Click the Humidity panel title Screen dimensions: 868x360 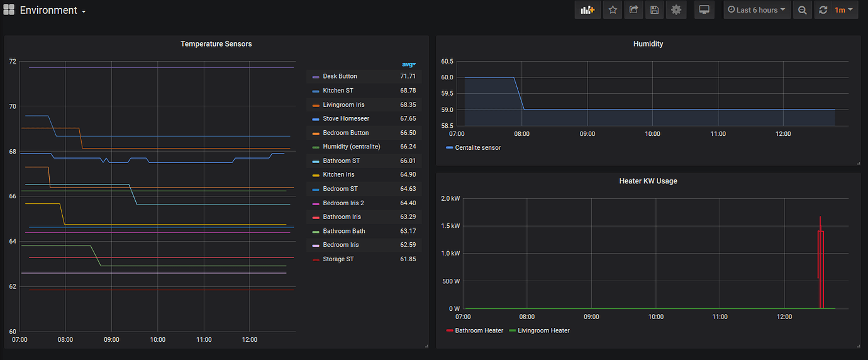point(648,44)
